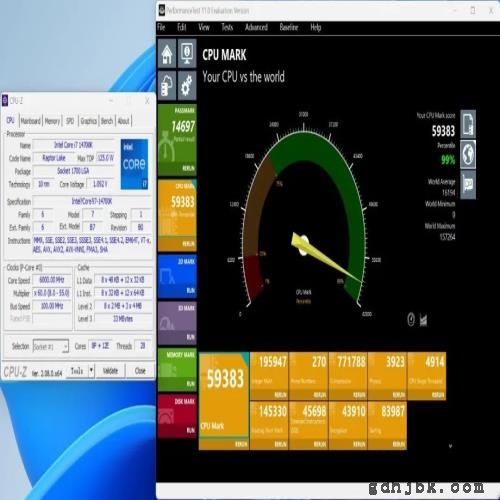Select the purple 3D Mark tile

(177, 323)
